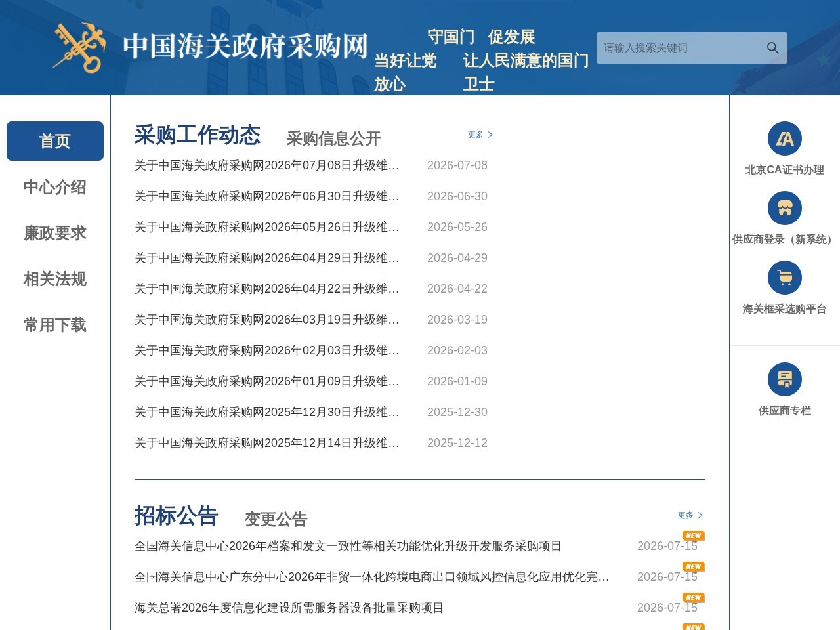Open 全国海关信息中心2026年档案和发文一致性 project
The height and width of the screenshot is (630, 840).
point(348,546)
